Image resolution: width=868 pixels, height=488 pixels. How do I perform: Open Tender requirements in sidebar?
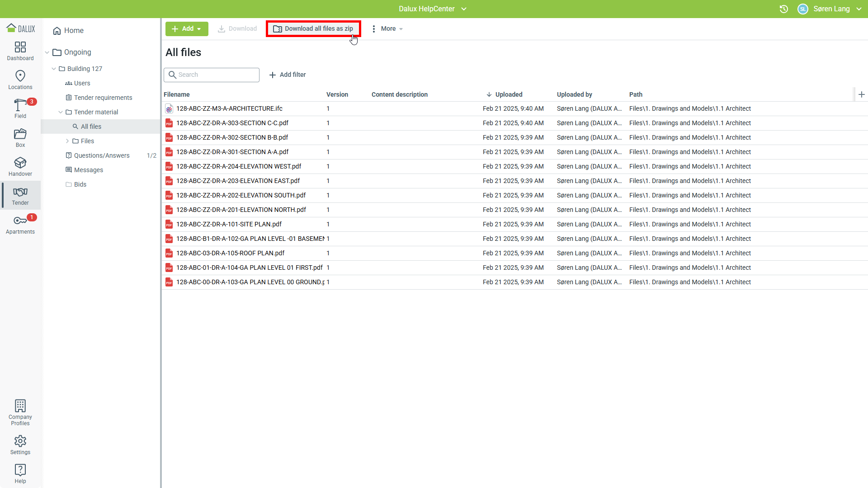(103, 98)
